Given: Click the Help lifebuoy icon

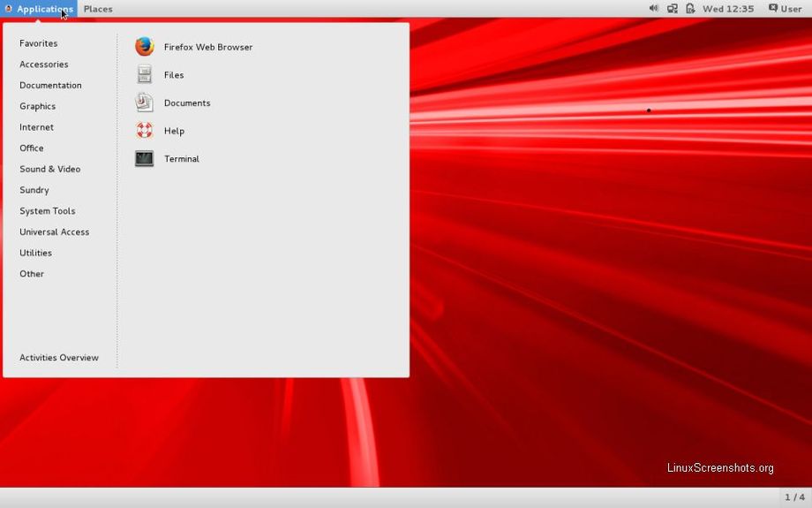Looking at the screenshot, I should 145,131.
